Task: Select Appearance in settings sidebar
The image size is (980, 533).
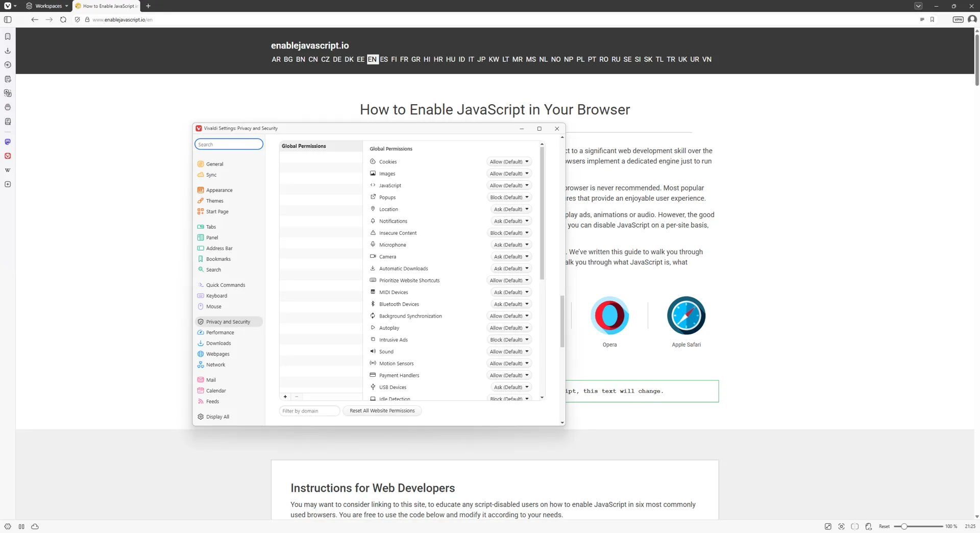Action: coord(219,190)
